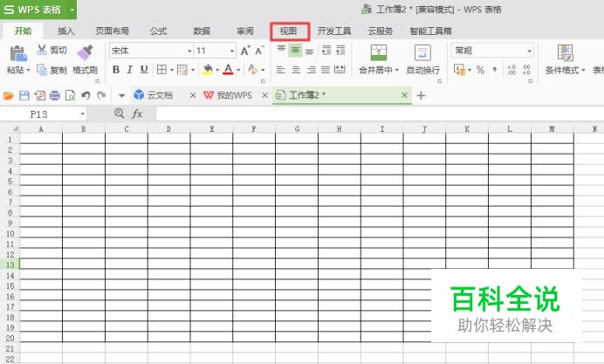Viewport: 604px width, 364px height.
Task: Apply cell borders icon
Action: click(x=161, y=70)
